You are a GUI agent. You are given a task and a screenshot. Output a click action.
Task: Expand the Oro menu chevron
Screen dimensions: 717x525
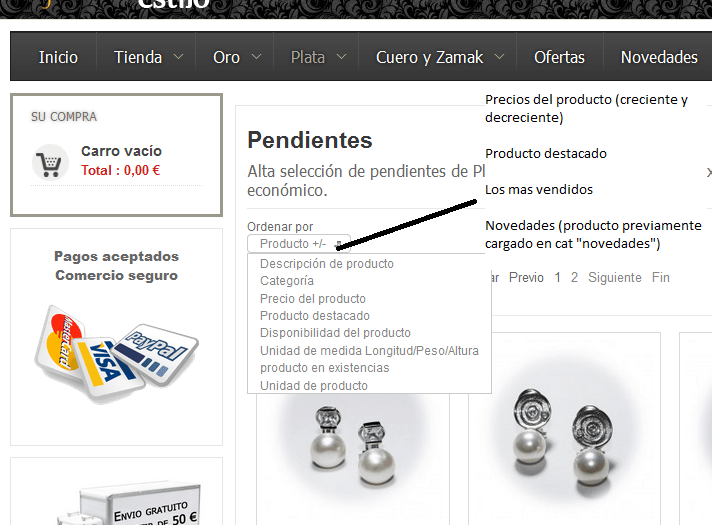point(257,57)
